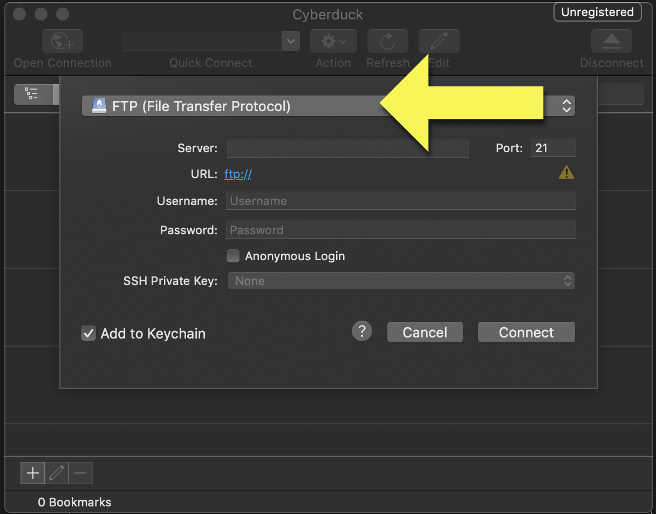The height and width of the screenshot is (514, 656).
Task: Click the pencil edit bookmark icon
Action: click(57, 472)
